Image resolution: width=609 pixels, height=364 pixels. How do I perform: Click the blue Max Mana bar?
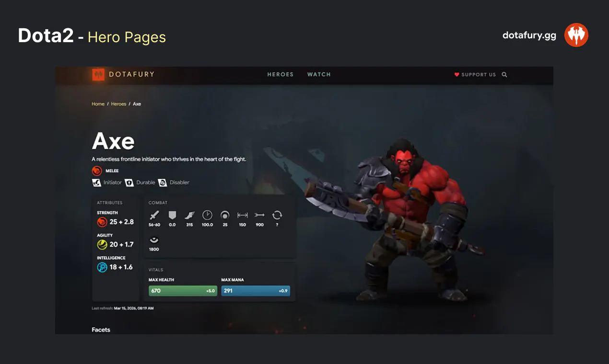coord(256,291)
